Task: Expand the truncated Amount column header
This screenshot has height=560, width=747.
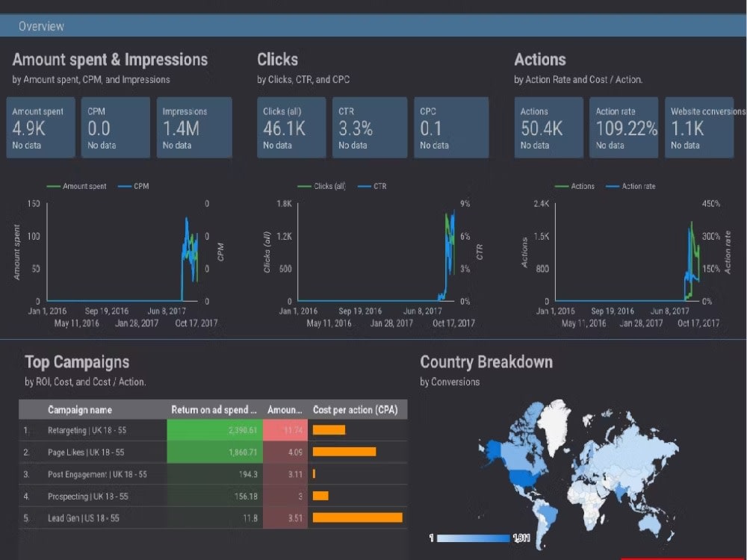Action: [x=285, y=409]
